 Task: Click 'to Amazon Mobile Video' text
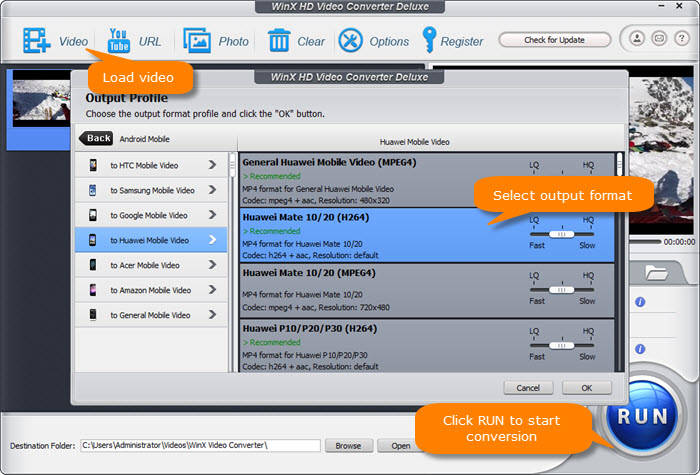[x=150, y=291]
